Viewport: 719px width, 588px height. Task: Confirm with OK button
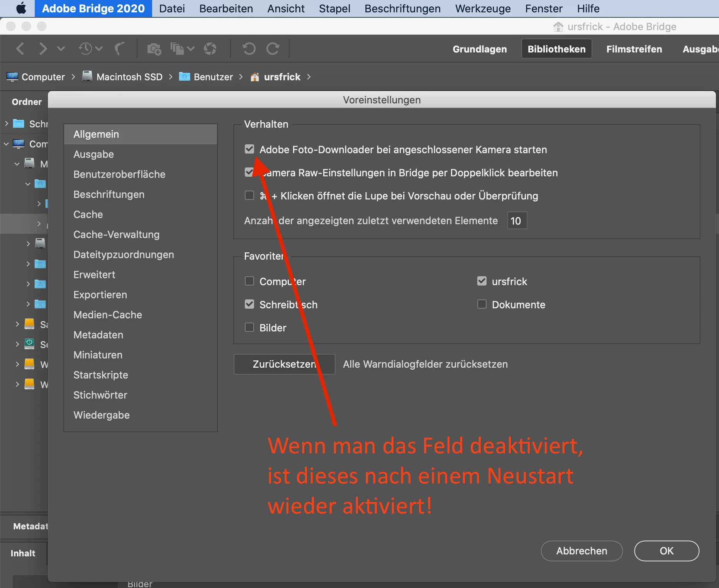666,551
